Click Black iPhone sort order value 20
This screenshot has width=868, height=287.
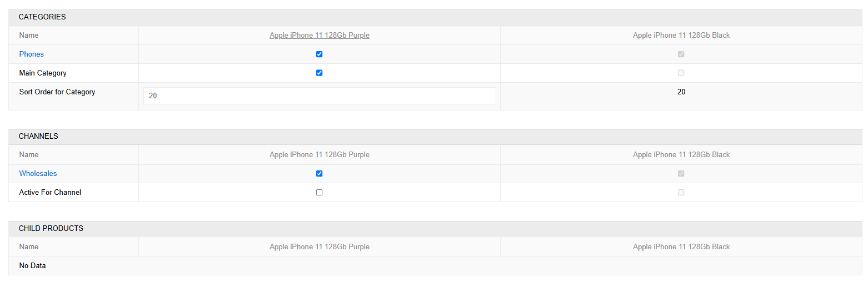(x=681, y=92)
